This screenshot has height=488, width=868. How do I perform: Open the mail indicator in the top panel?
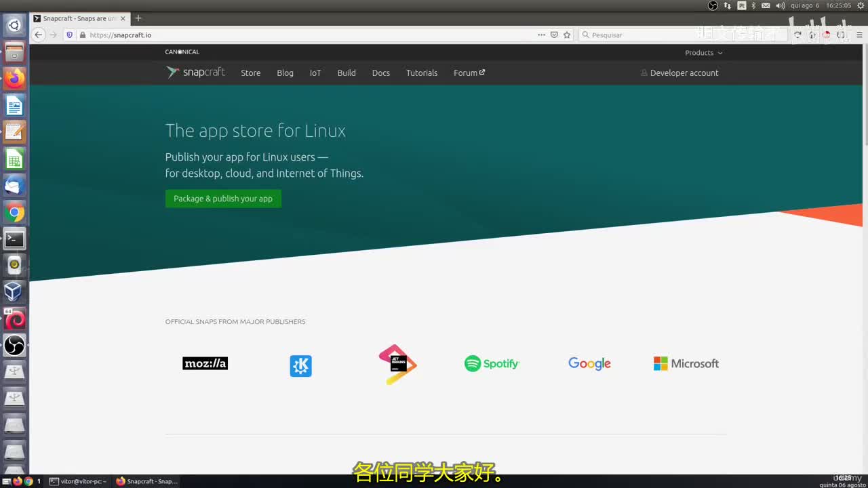pyautogui.click(x=766, y=5)
